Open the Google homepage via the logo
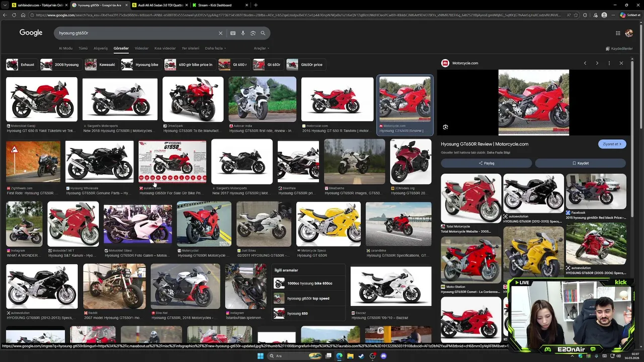Screen dimensions: 644x362 point(31,33)
